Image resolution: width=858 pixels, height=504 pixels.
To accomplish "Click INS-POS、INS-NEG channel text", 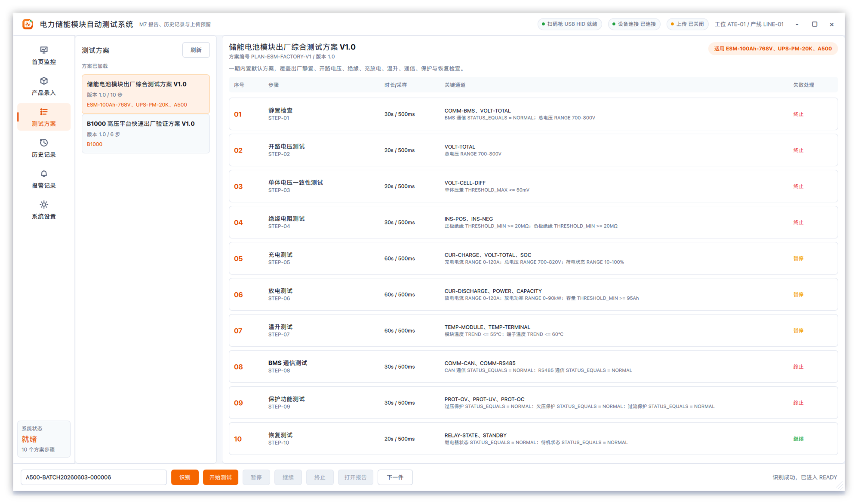I will [x=469, y=219].
